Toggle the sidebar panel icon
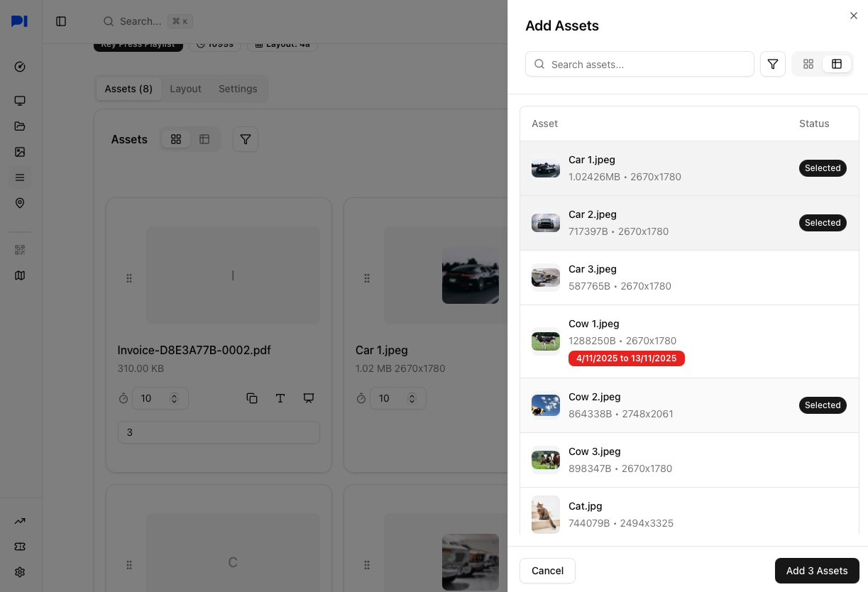The height and width of the screenshot is (592, 868). [x=61, y=21]
